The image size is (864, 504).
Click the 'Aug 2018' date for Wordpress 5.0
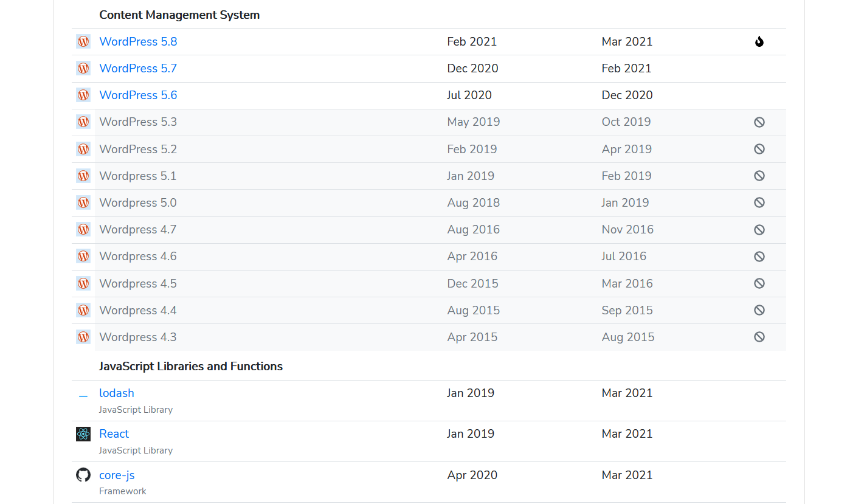tap(474, 202)
